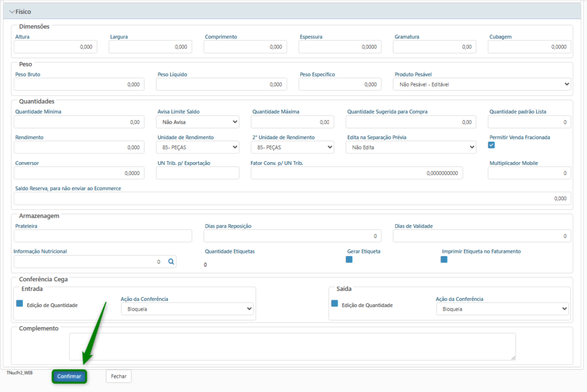Image resolution: width=587 pixels, height=392 pixels.
Task: Click the Fechar button
Action: (119, 376)
